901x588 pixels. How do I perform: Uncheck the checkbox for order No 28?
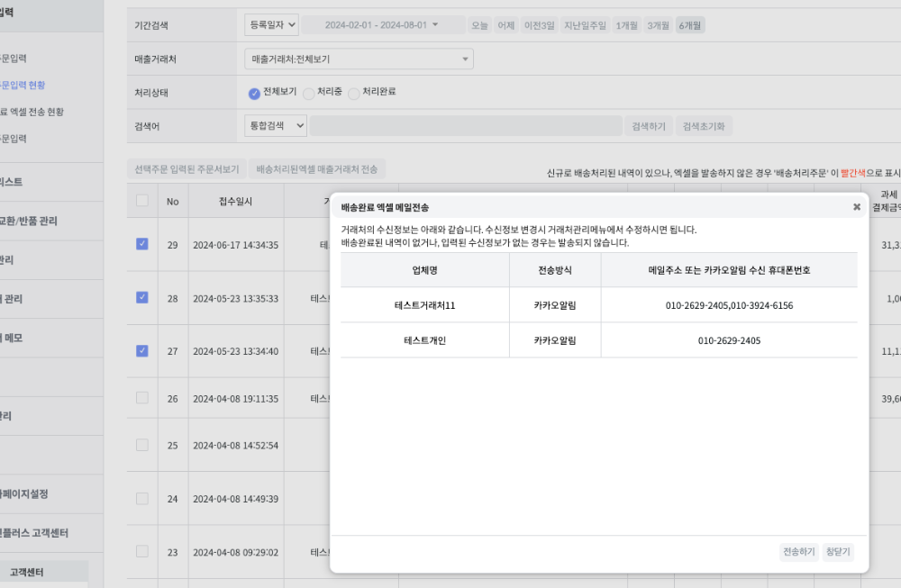[142, 297]
